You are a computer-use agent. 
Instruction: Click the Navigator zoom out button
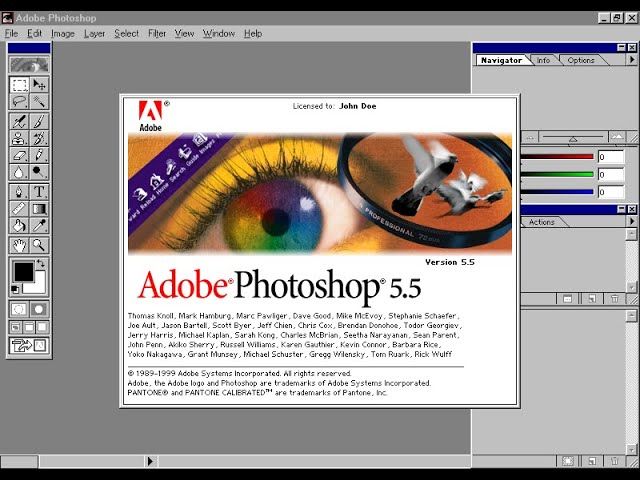tap(529, 137)
